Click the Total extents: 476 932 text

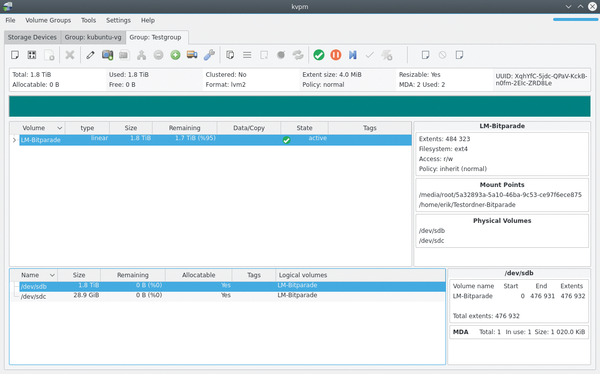point(486,316)
